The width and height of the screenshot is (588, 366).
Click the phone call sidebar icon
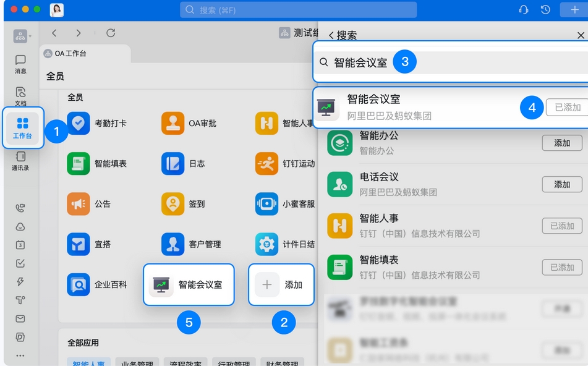(20, 208)
